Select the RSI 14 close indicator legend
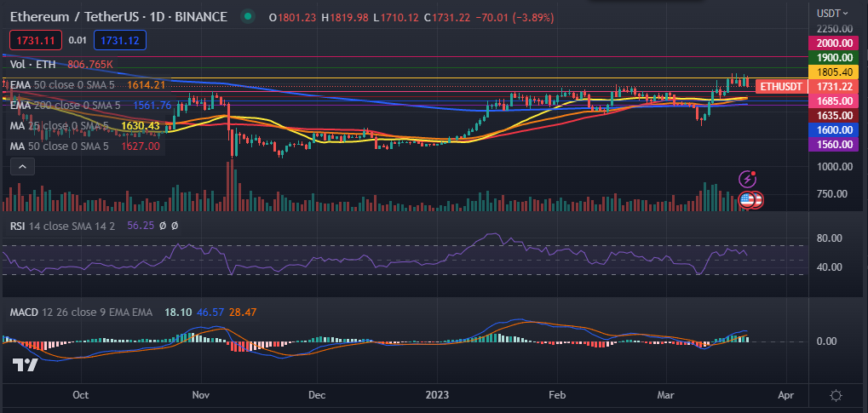This screenshot has width=868, height=413. [62, 226]
